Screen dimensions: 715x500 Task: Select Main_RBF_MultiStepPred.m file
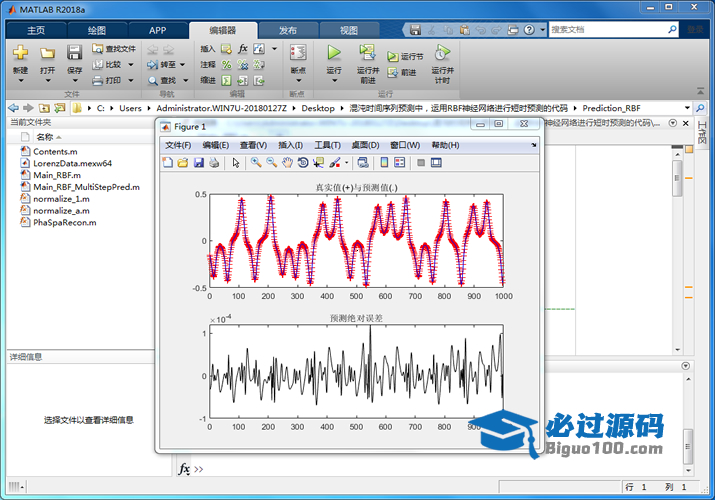86,187
